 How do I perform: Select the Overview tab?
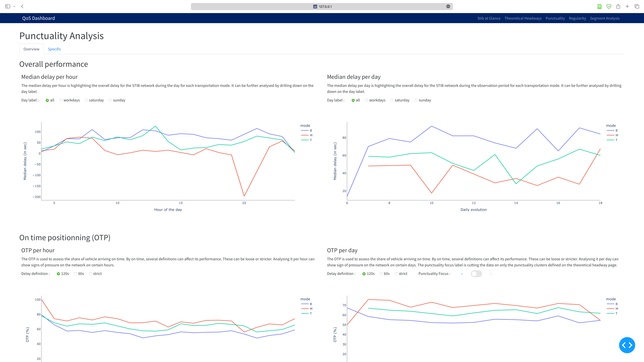coord(31,49)
